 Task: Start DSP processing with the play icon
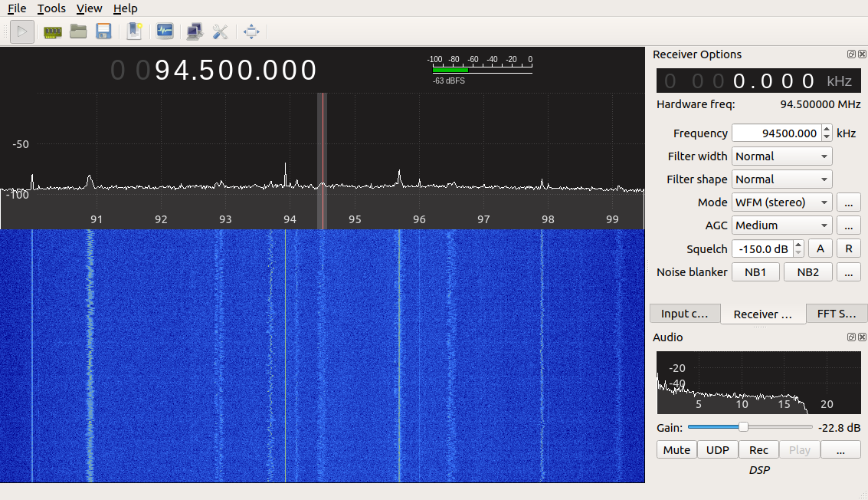(x=21, y=31)
